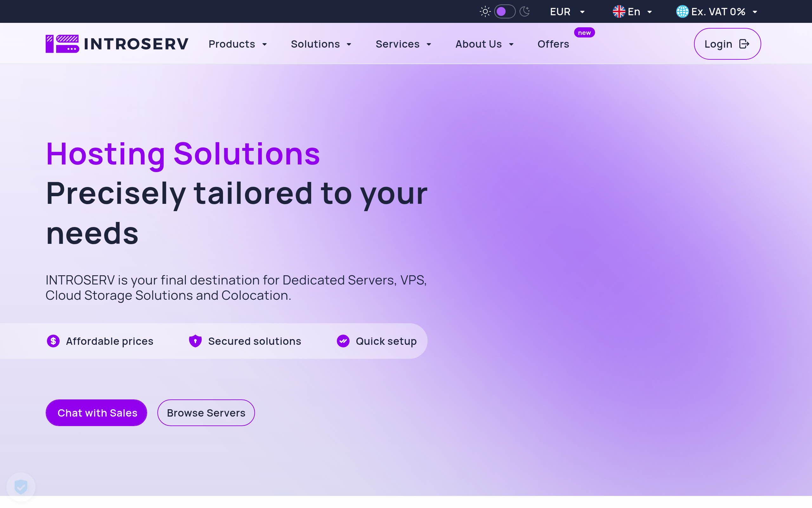Open the EUR currency dropdown
Screen dimensions: 812x508
click(567, 12)
